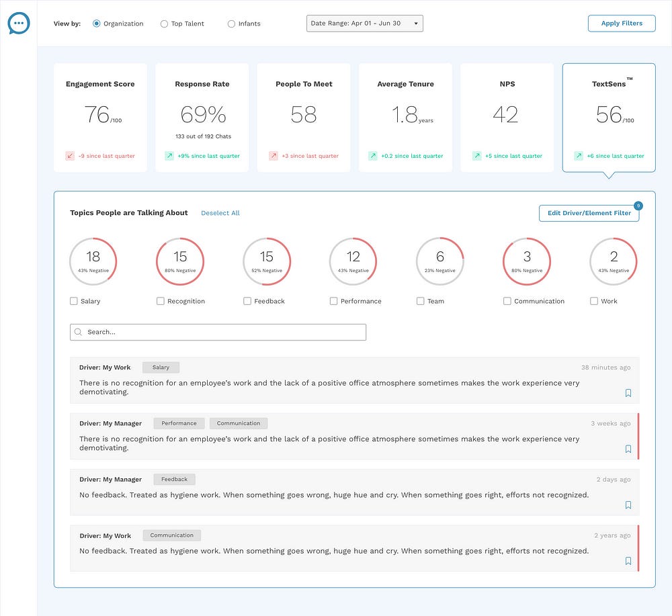The image size is (672, 616).
Task: Select the Infants view option
Action: pos(231,24)
